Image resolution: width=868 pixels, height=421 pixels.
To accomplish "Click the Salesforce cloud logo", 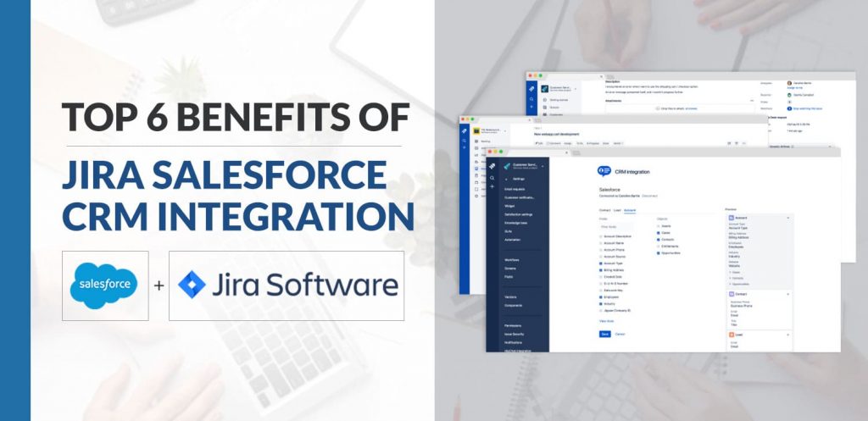I will click(105, 285).
